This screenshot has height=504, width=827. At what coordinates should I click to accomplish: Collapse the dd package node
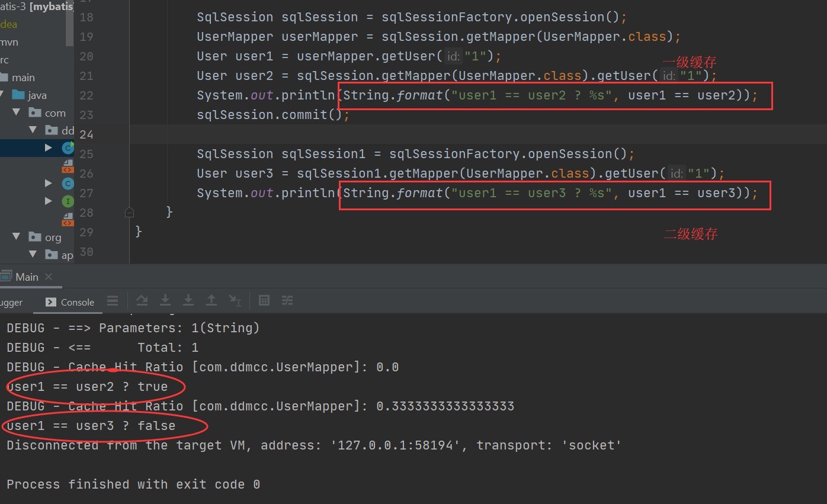click(x=33, y=130)
